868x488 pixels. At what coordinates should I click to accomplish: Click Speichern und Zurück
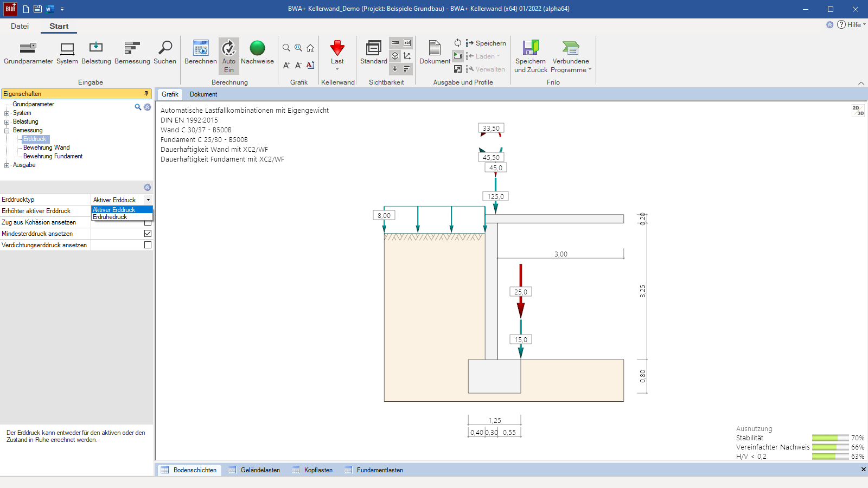coord(531,56)
